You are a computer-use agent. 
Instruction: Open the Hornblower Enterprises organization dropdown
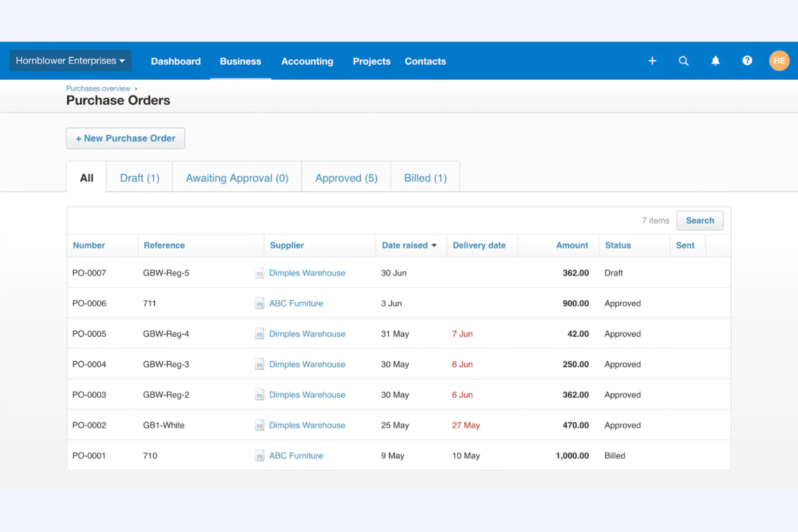pos(70,60)
